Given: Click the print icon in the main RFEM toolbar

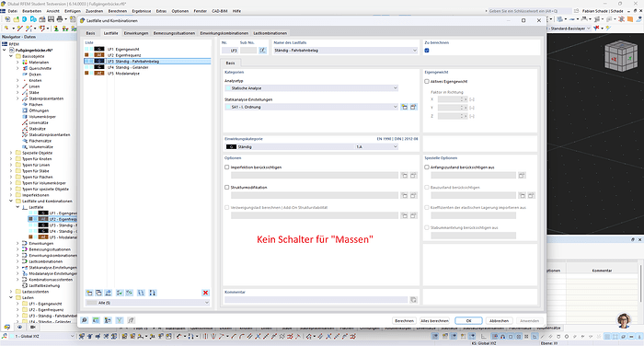Looking at the screenshot, I should click(60, 19).
